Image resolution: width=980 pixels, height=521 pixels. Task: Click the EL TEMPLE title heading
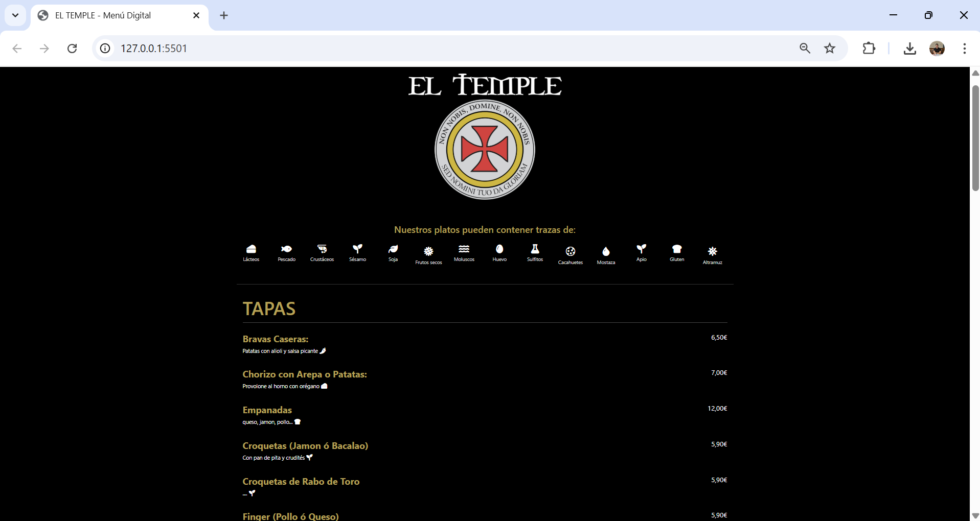(485, 86)
